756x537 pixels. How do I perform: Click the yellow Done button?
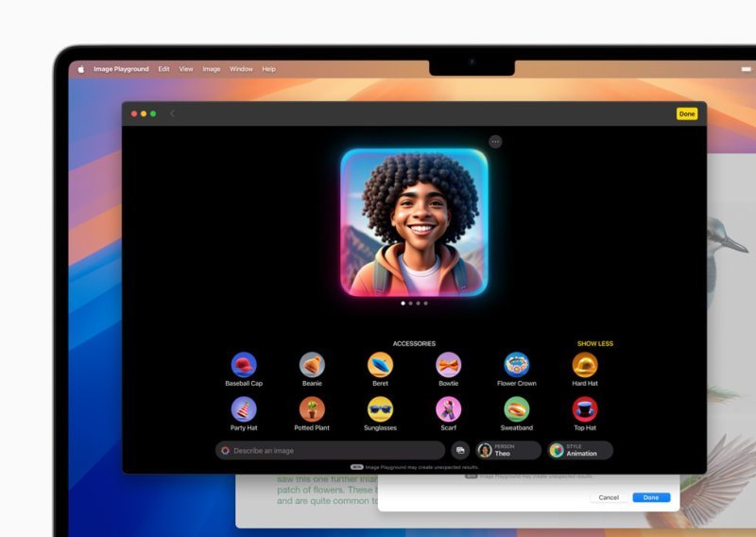[x=687, y=113]
